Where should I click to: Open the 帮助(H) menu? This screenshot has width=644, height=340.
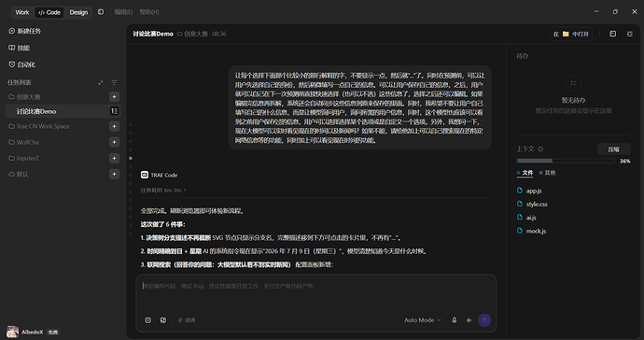[x=149, y=12]
